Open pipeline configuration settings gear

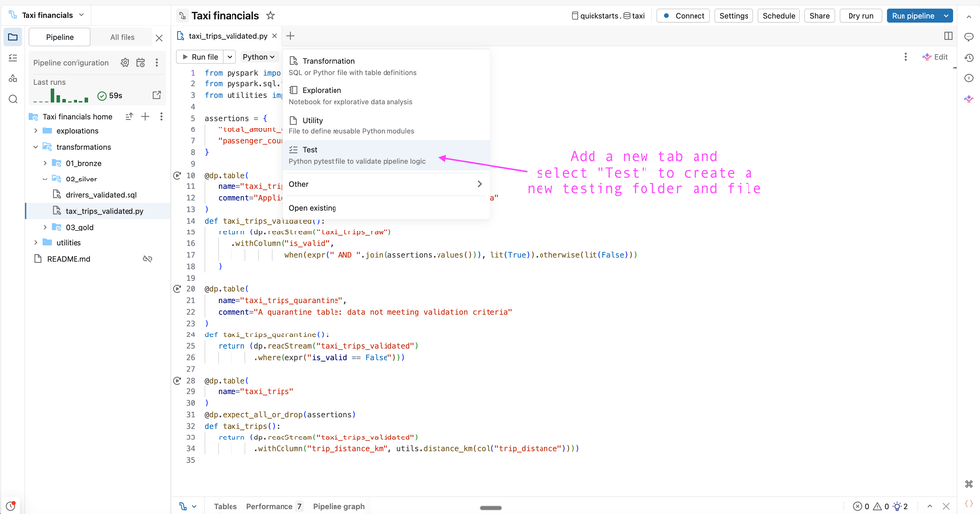125,63
